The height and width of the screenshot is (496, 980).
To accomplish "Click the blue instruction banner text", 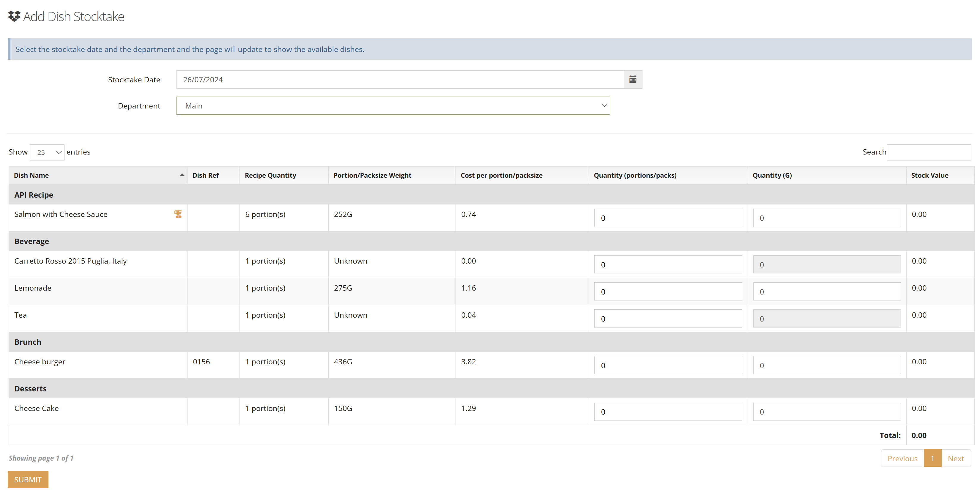I will pos(190,49).
